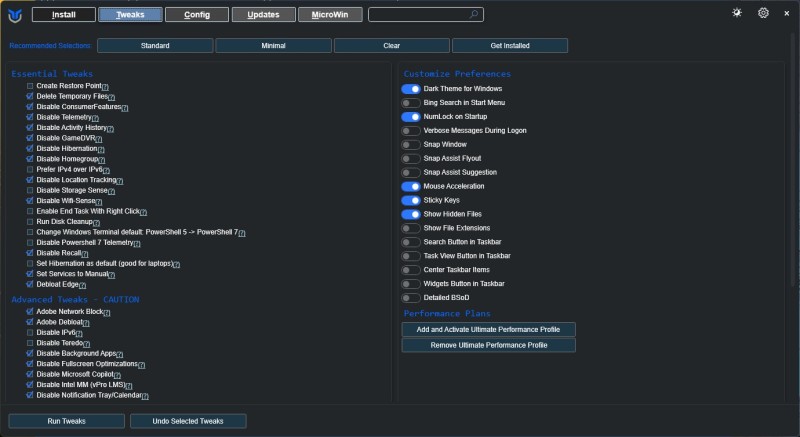Turn off Dark Theme for Windows toggle
The width and height of the screenshot is (800, 437).
(x=411, y=89)
